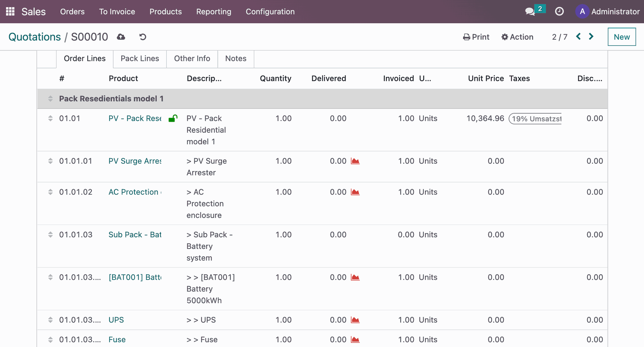Open Fuse product link
The width and height of the screenshot is (644, 347).
point(117,340)
